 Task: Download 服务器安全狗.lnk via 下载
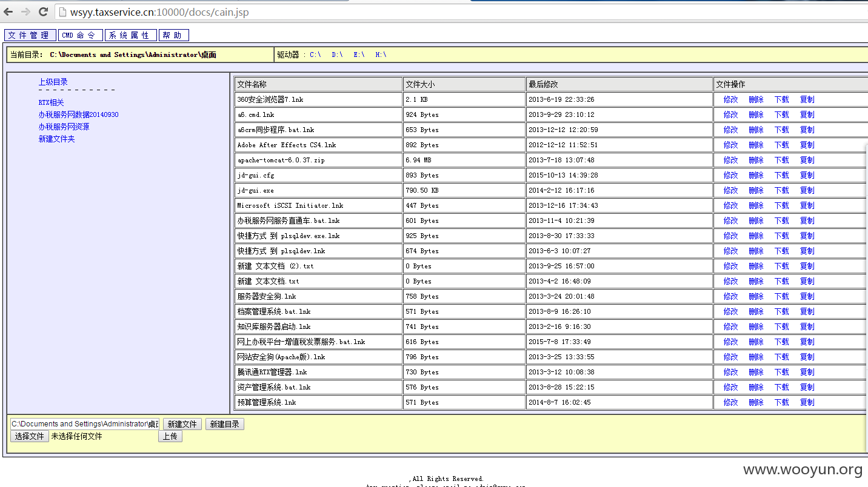click(x=781, y=296)
